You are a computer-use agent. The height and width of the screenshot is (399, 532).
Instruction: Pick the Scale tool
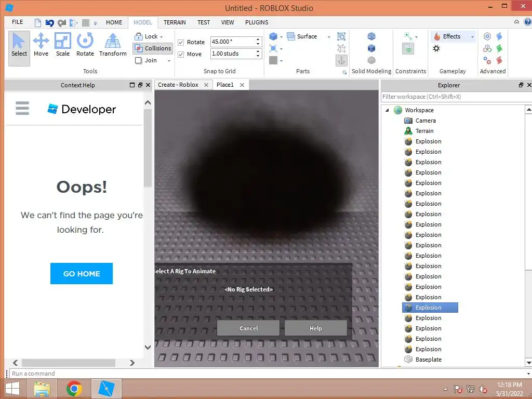pyautogui.click(x=63, y=45)
